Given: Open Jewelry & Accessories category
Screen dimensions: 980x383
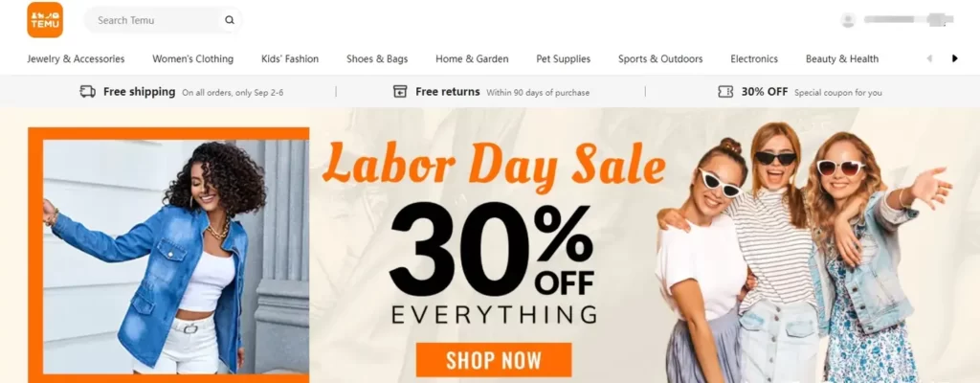Looking at the screenshot, I should point(76,58).
